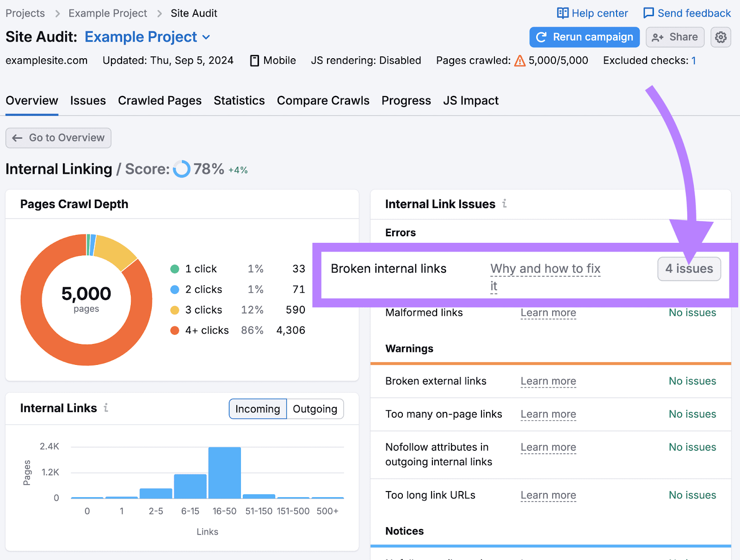The width and height of the screenshot is (740, 560).
Task: Switch to the Overview tab
Action: 32,101
